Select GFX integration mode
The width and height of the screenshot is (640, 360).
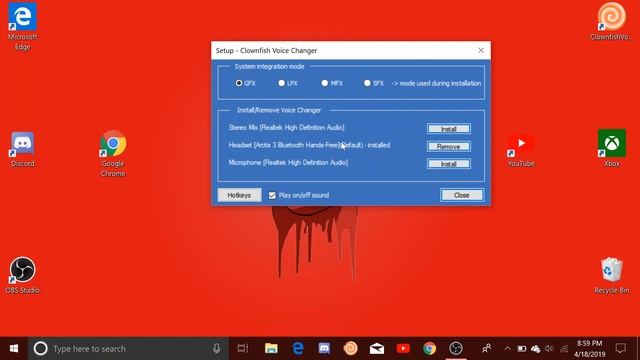coord(239,83)
